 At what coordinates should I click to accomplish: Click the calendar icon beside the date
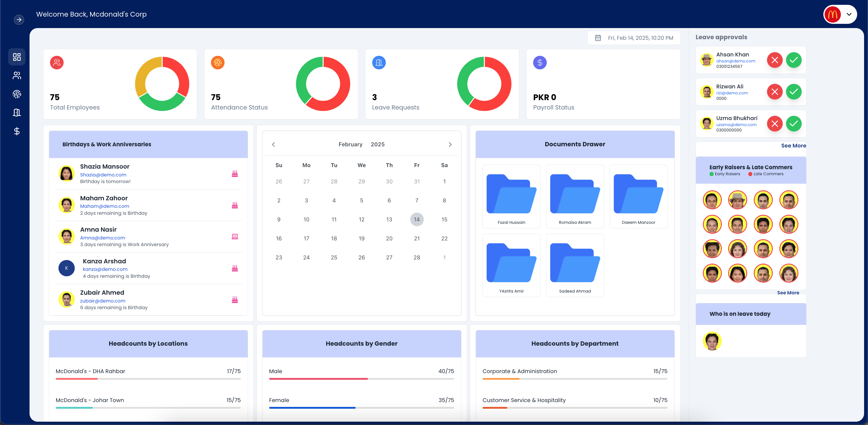coord(598,38)
